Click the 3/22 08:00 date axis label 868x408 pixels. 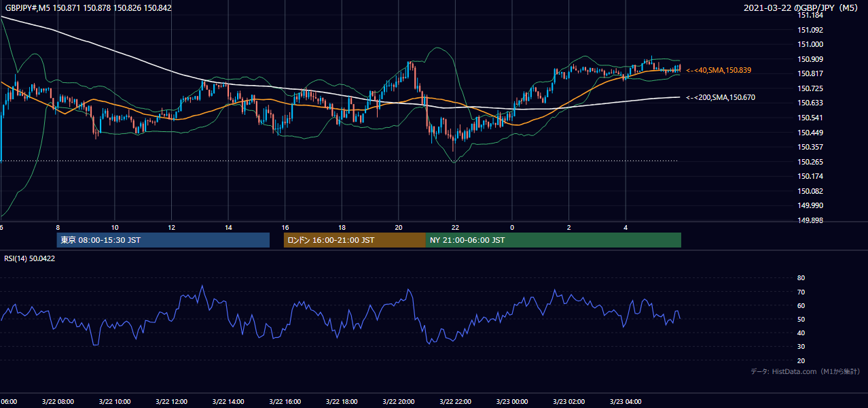57,402
